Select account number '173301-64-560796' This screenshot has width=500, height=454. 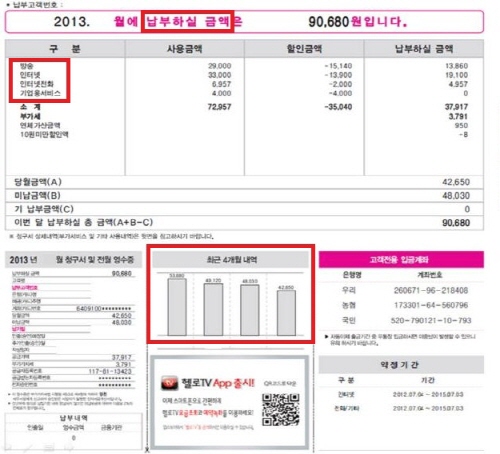coord(431,305)
